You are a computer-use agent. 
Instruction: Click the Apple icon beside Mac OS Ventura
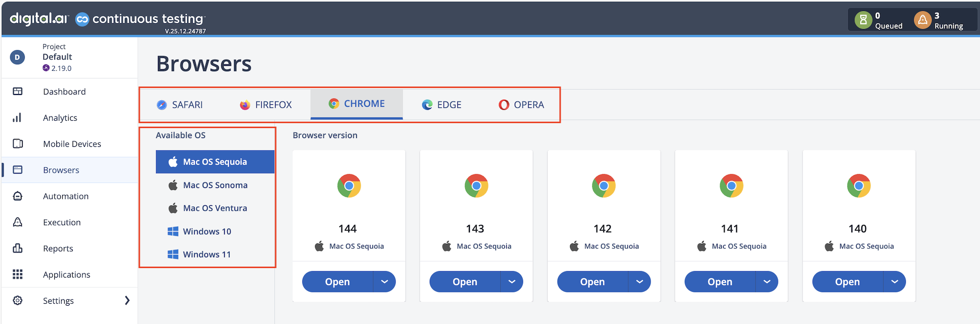(x=173, y=208)
